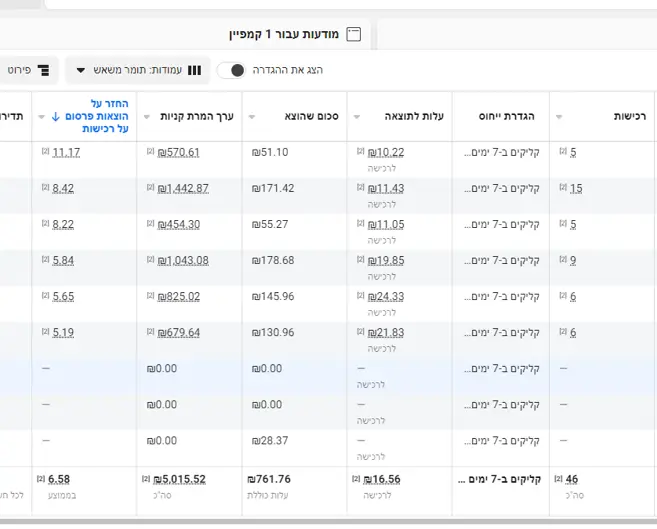Screen dimensions: 657x529
Task: Click the הגדרת ייחוס column header
Action: tap(507, 116)
